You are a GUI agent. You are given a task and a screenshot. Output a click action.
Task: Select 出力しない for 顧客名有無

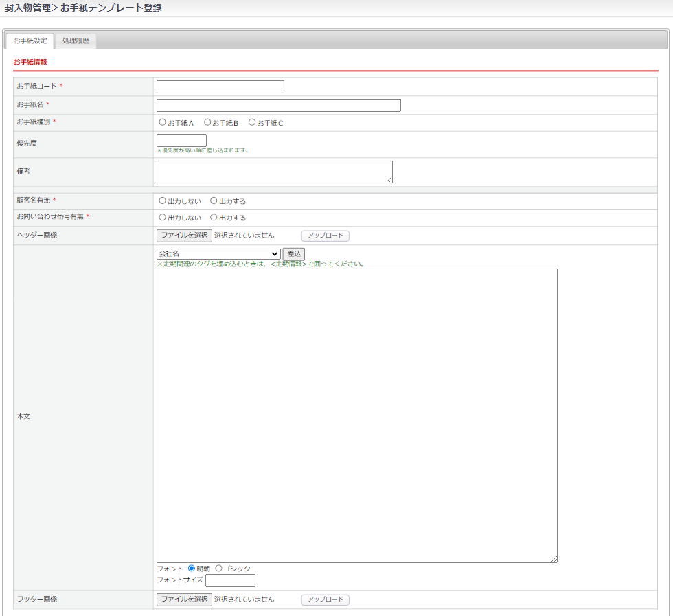163,201
